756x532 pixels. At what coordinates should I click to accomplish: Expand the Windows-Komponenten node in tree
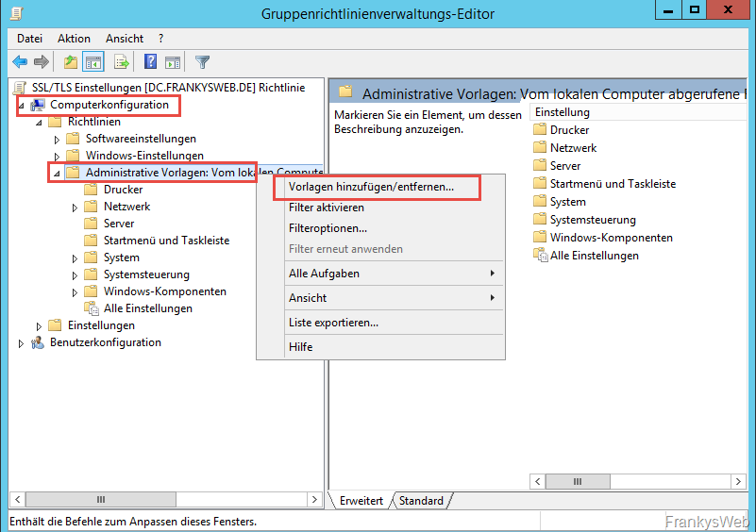click(76, 292)
